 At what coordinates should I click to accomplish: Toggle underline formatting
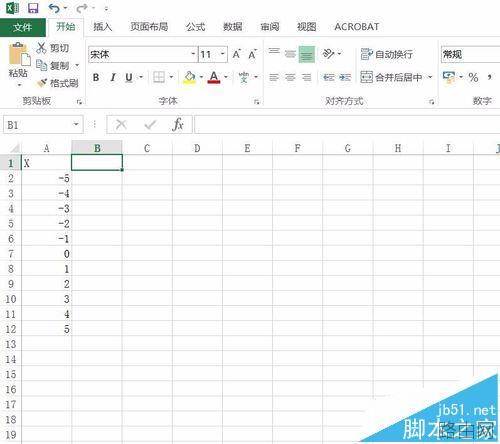point(129,78)
